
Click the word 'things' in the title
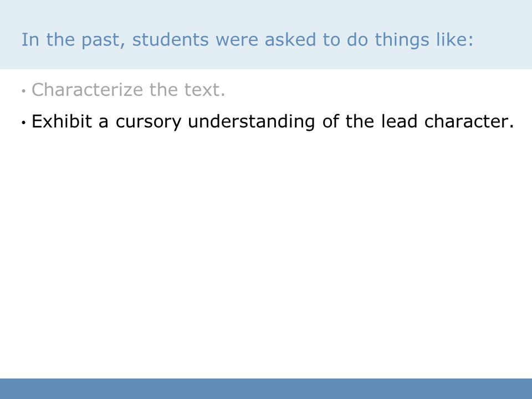402,40
